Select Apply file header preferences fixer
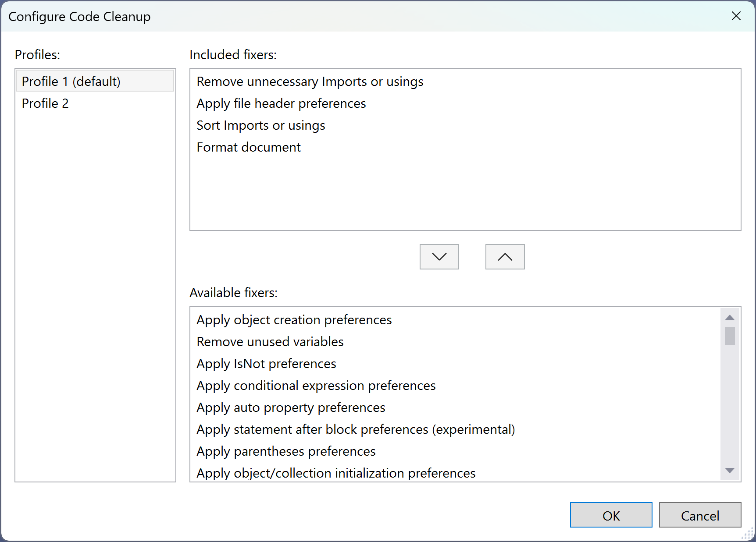Image resolution: width=756 pixels, height=542 pixels. [281, 103]
